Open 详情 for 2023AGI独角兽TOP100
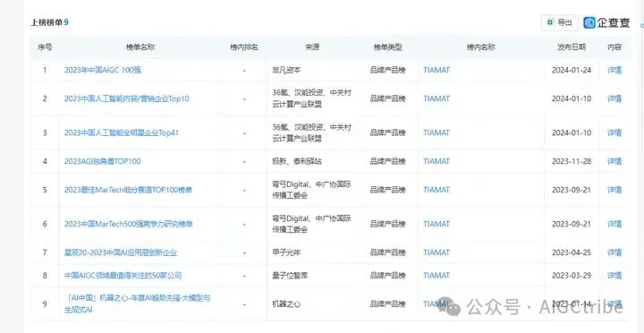The width and height of the screenshot is (644, 333). pyautogui.click(x=614, y=161)
